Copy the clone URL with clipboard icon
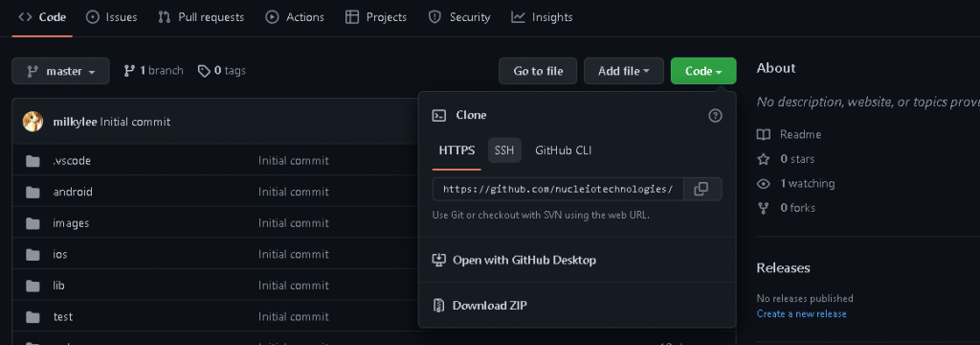The height and width of the screenshot is (345, 980). (x=702, y=189)
